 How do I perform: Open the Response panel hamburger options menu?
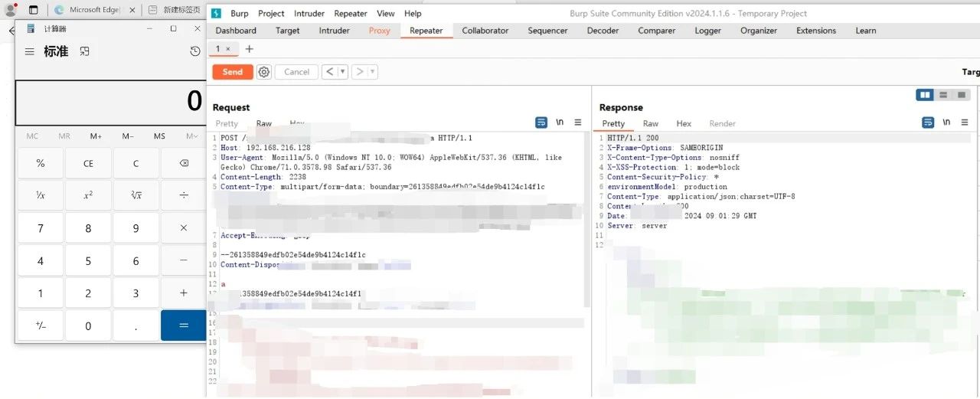click(x=964, y=123)
